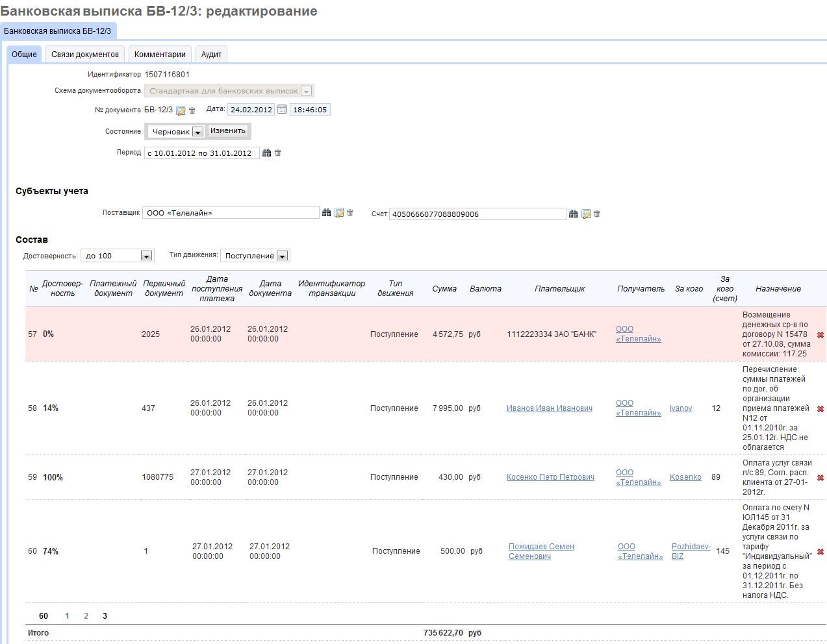The image size is (827, 644).
Task: Open ООО «Телелайн» recipient link in row 57
Action: [x=639, y=334]
